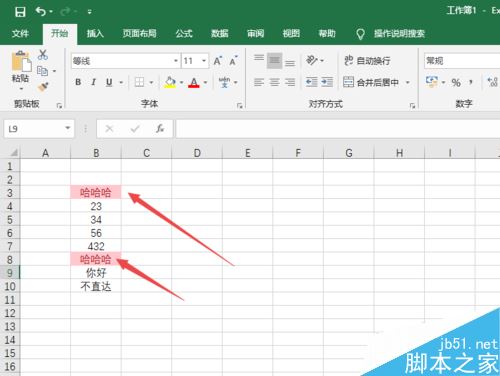Click the Save icon in title bar
Viewport: 500px width, 376px height.
tap(20, 12)
